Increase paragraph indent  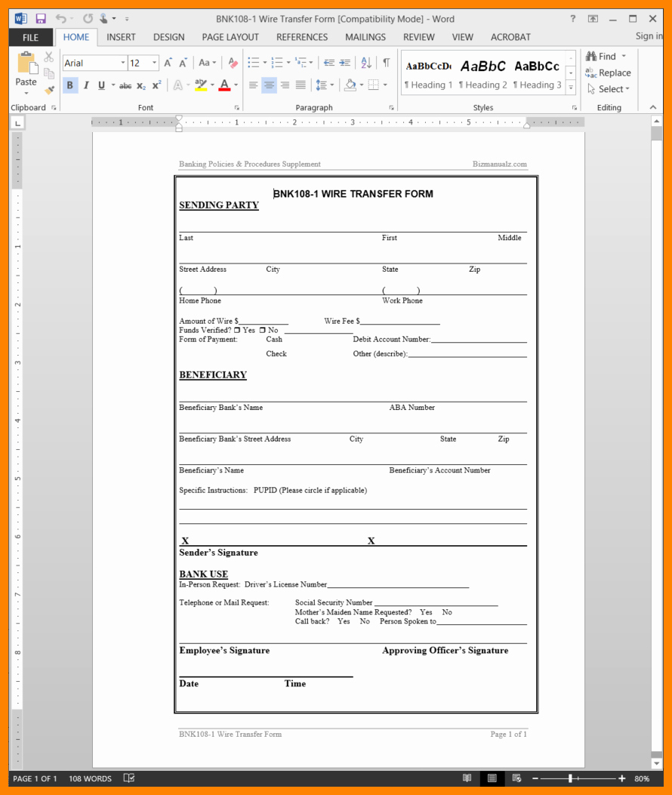click(345, 63)
